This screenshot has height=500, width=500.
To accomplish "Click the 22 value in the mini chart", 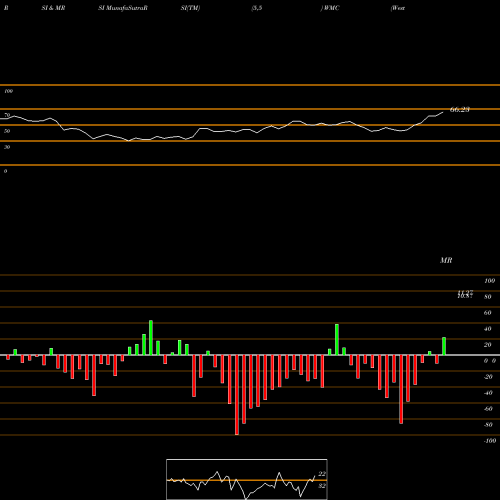I will (x=322, y=474).
